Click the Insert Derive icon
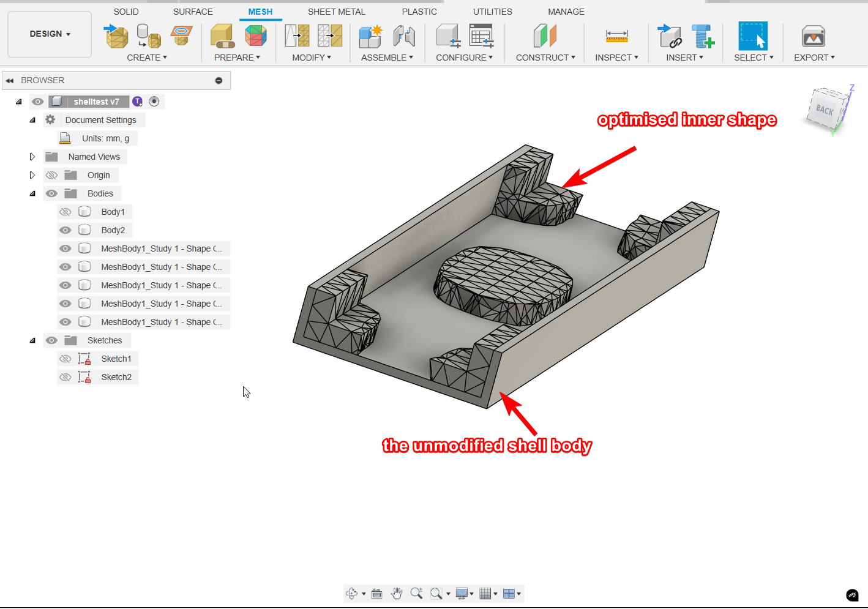Viewport: 868px width, 609px height. 670,36
